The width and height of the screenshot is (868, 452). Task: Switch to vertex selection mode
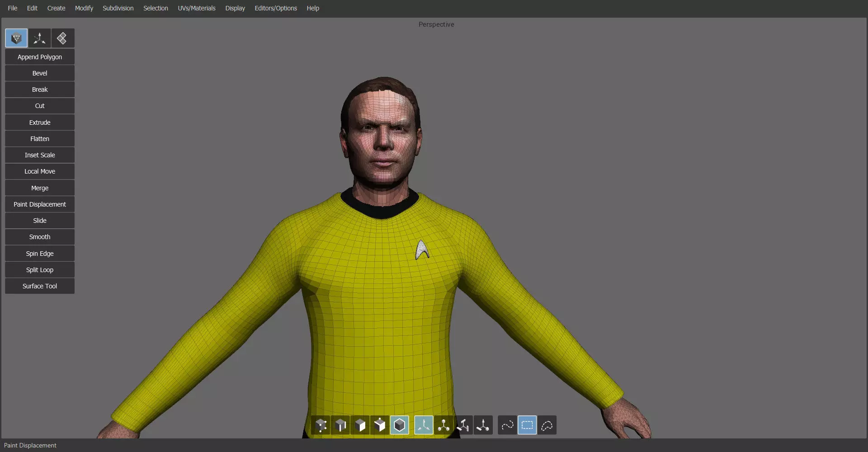pyautogui.click(x=321, y=425)
